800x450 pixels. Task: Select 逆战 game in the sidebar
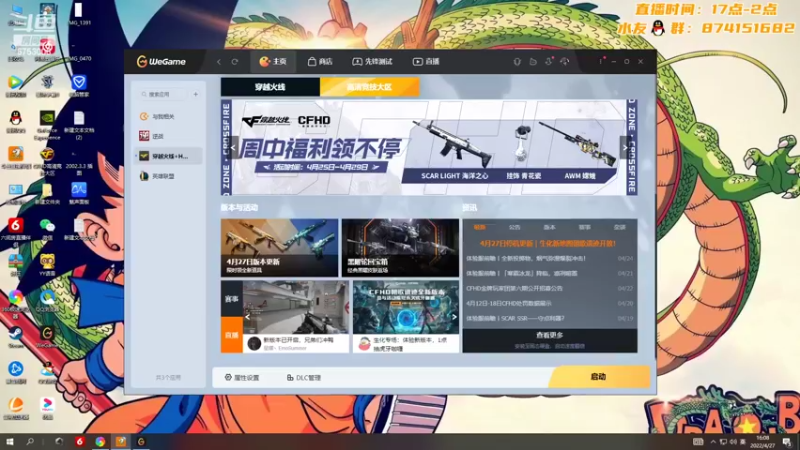coord(168,136)
